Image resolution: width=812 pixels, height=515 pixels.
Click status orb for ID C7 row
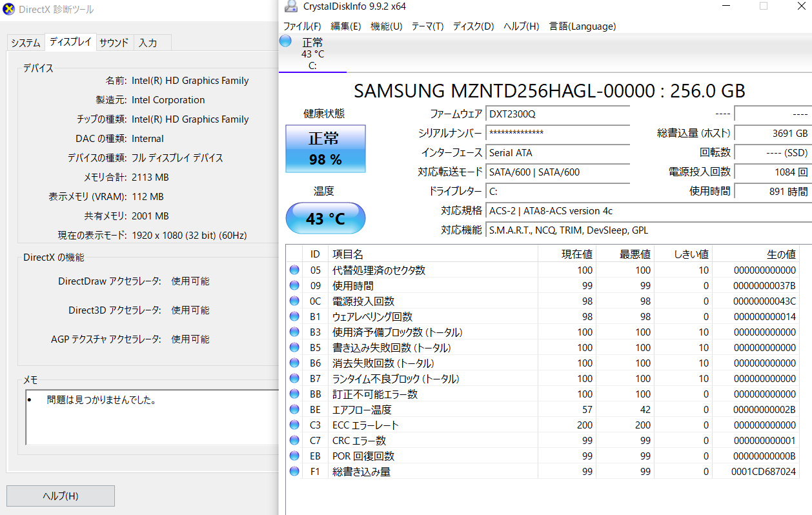(x=294, y=441)
